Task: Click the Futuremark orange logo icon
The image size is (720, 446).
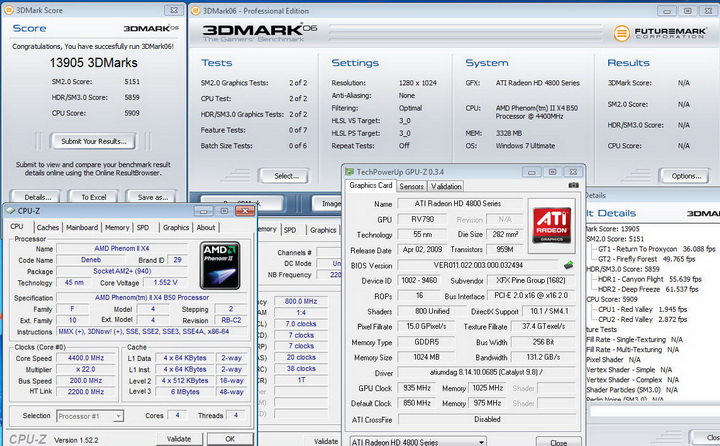Action: click(622, 33)
